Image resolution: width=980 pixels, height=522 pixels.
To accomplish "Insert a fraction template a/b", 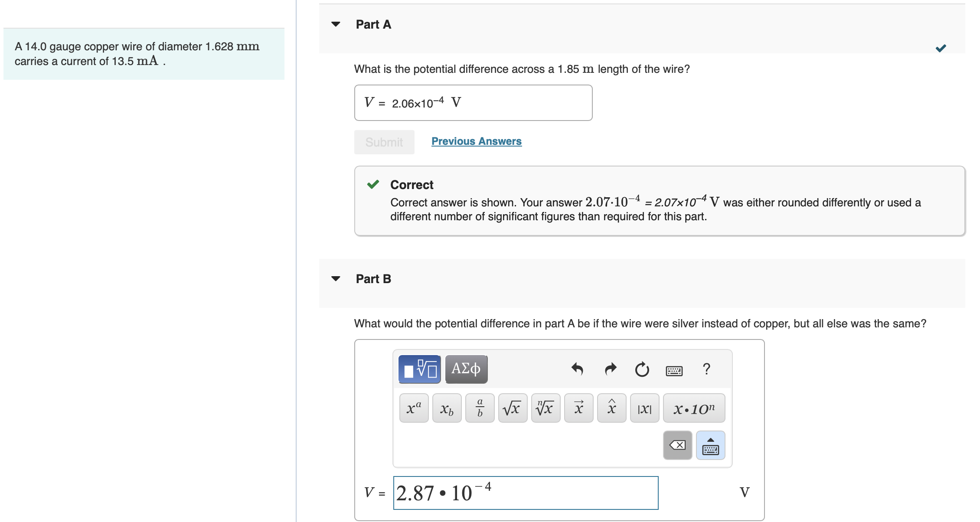I will point(480,408).
